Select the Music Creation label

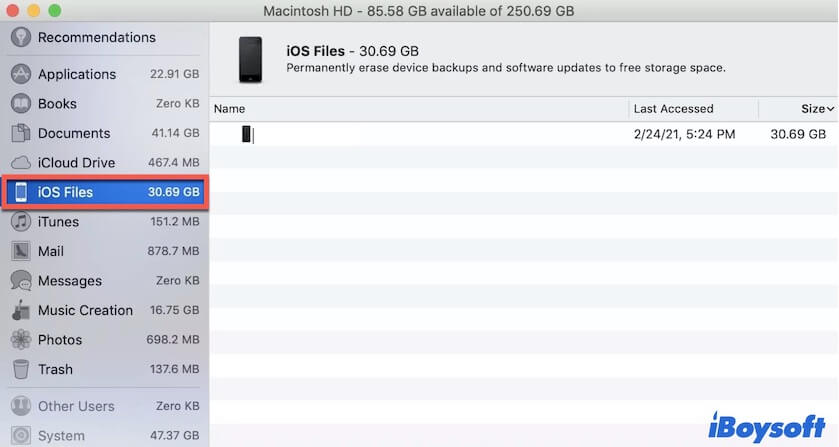tap(86, 310)
